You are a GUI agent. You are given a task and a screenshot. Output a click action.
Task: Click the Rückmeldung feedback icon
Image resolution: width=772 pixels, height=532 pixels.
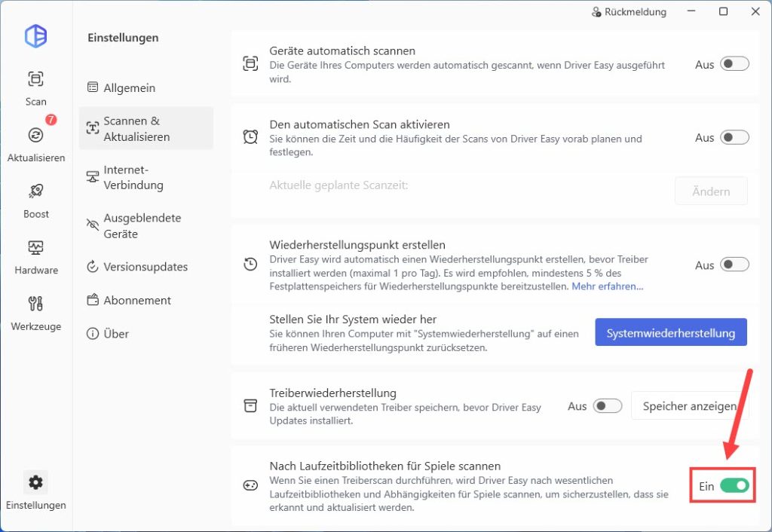pyautogui.click(x=596, y=12)
